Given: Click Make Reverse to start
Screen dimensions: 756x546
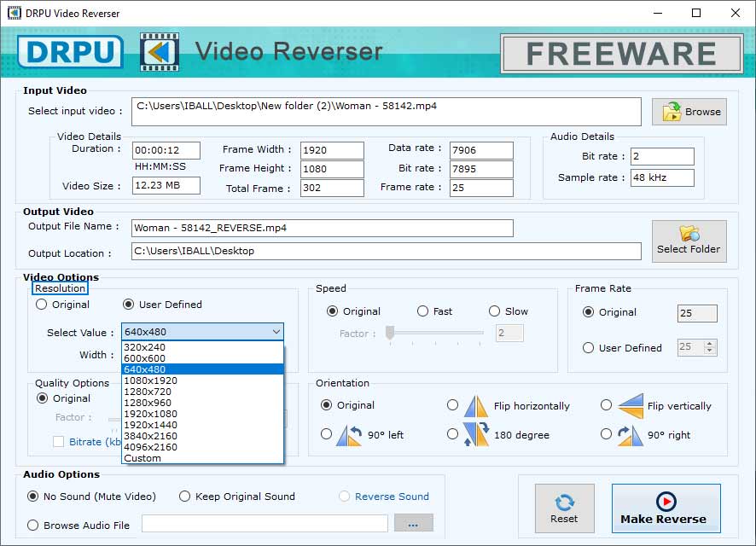Looking at the screenshot, I should pyautogui.click(x=666, y=508).
